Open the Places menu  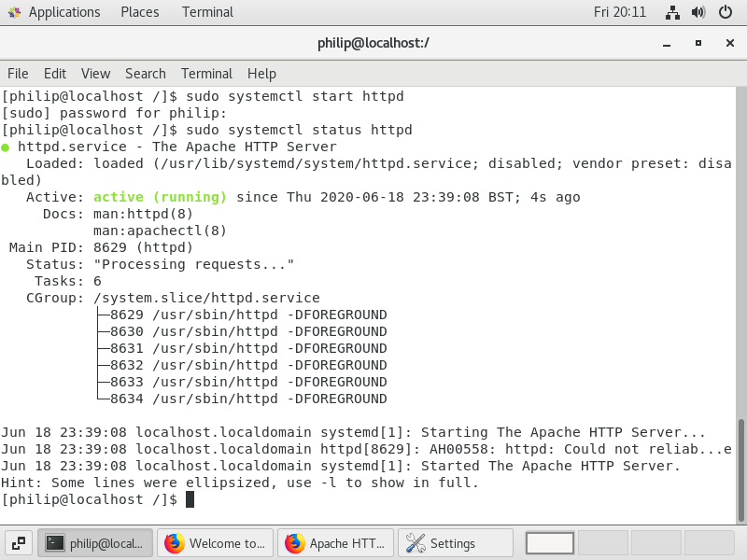pyautogui.click(x=139, y=12)
